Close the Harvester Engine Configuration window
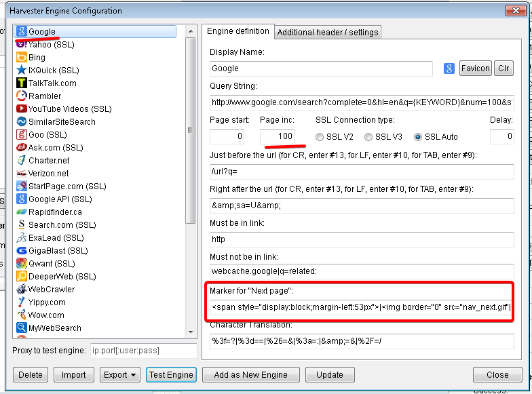This screenshot has height=394, width=532. click(516, 11)
